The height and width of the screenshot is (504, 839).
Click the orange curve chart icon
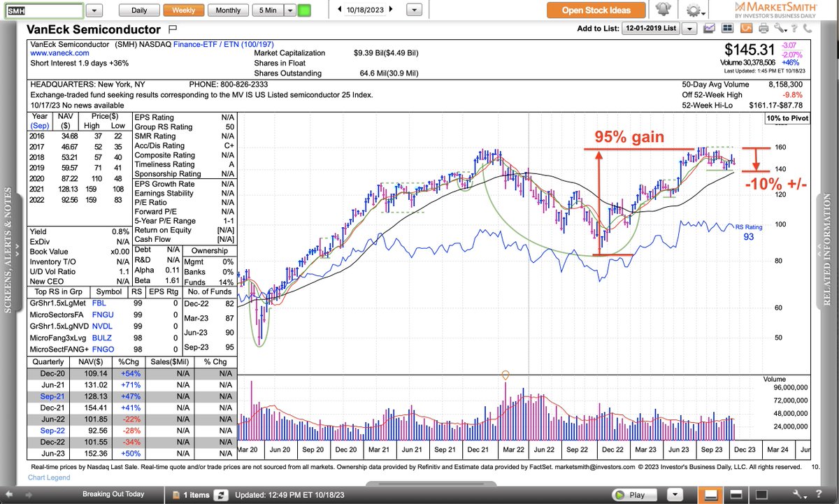[745, 29]
